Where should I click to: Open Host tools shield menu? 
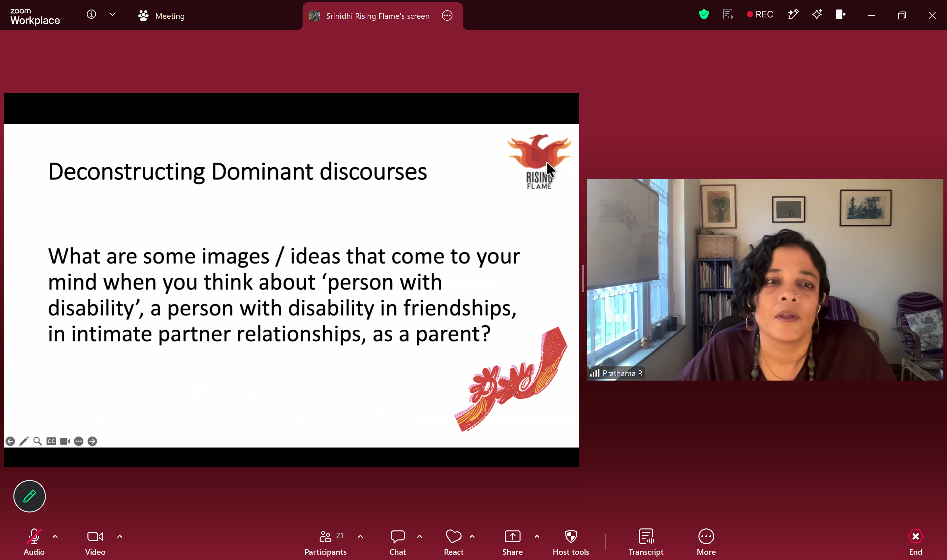(571, 542)
